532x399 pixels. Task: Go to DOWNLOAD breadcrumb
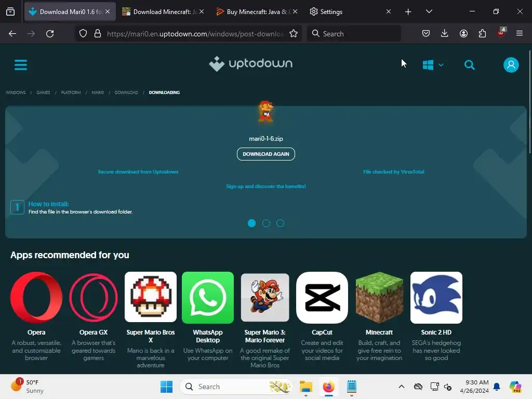126,92
